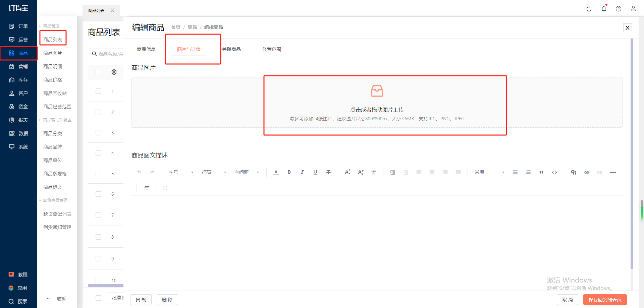
Task: Click the 取消 button
Action: [x=568, y=300]
